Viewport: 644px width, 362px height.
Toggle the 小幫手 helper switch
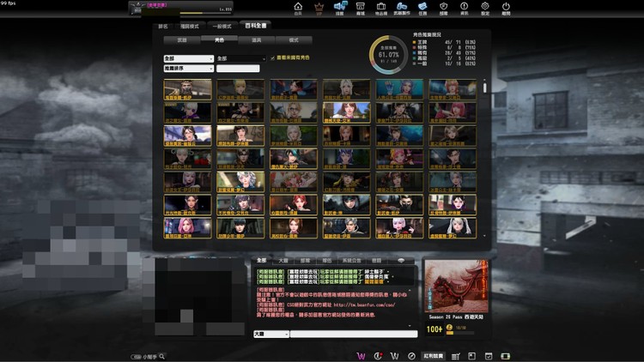click(x=136, y=357)
